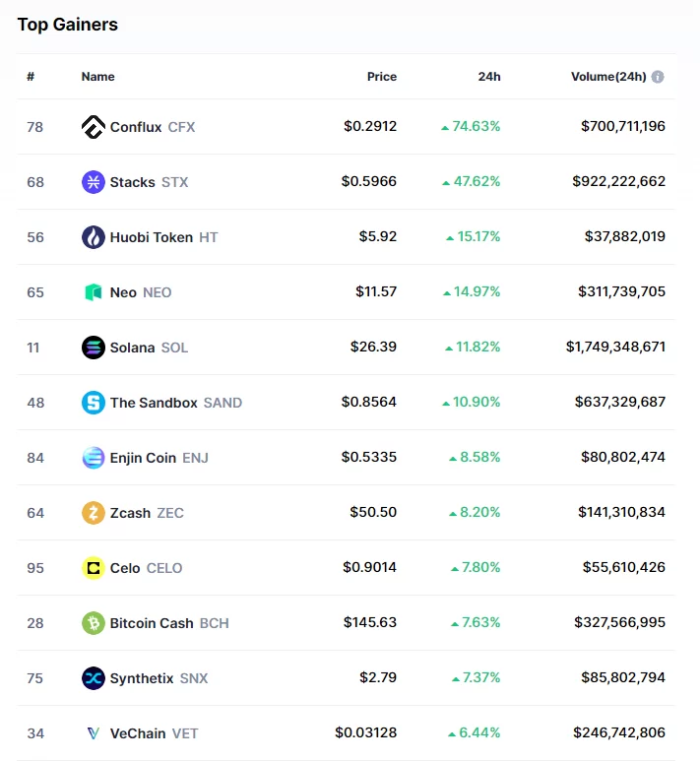Sort by the Name column header
The height and width of the screenshot is (761, 700).
tap(98, 77)
